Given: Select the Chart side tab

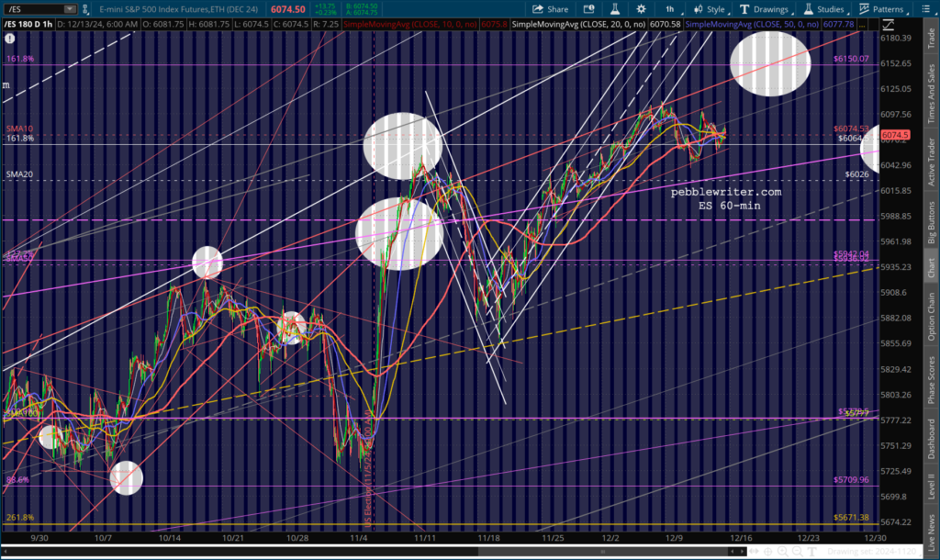Looking at the screenshot, I should [931, 267].
